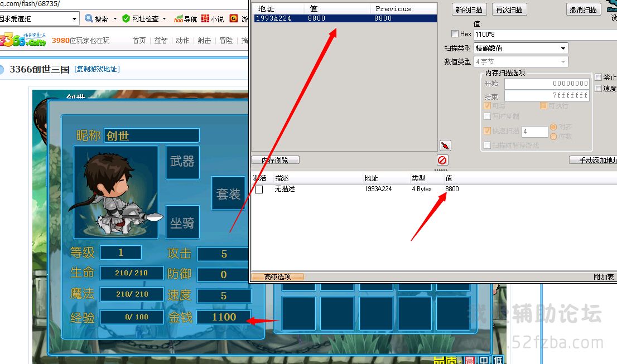
Task: Click the 8800 value in the address table
Action: point(452,189)
